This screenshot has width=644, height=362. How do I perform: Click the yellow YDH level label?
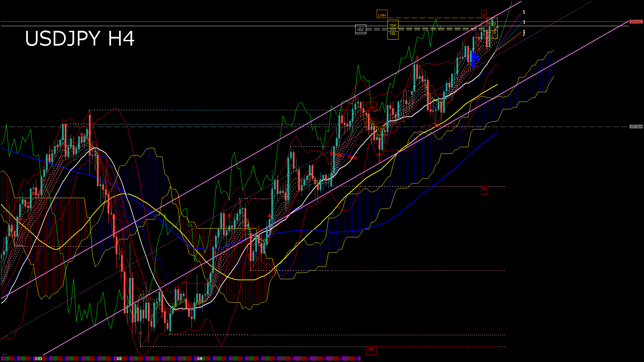coord(392,25)
